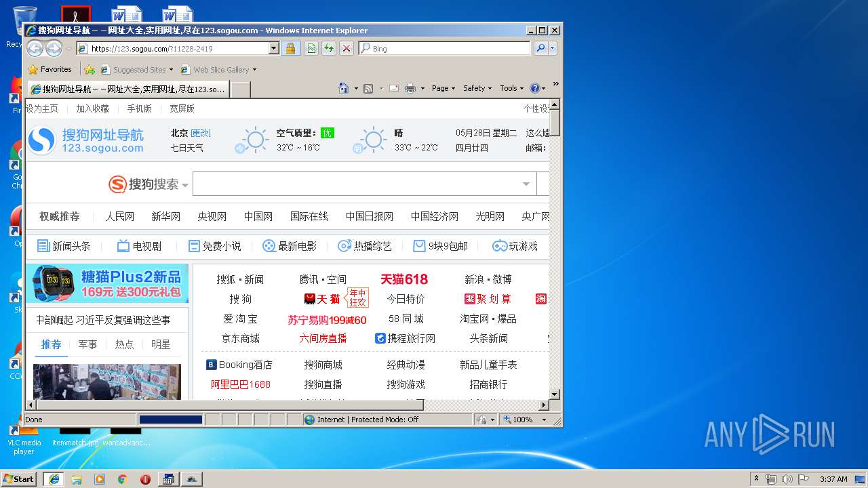Open a new blank tab
Image resolution: width=868 pixels, height=488 pixels.
pyautogui.click(x=241, y=89)
